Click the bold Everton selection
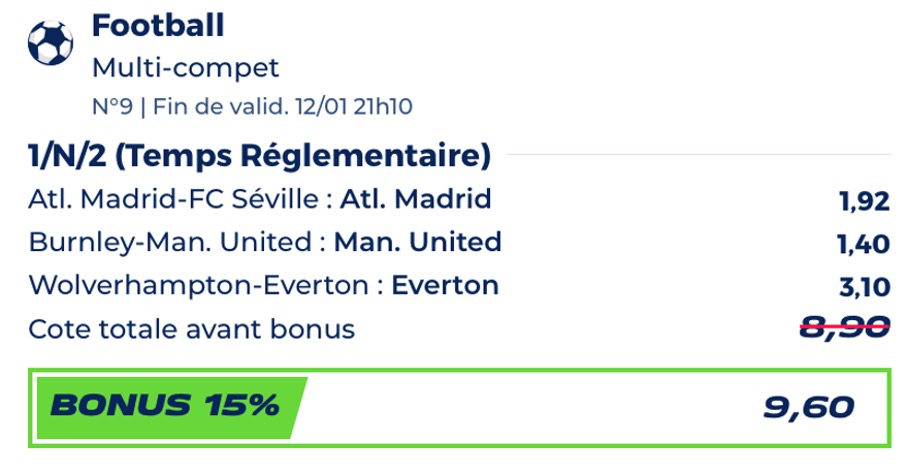Screen dimensions: 908x472 (445, 286)
